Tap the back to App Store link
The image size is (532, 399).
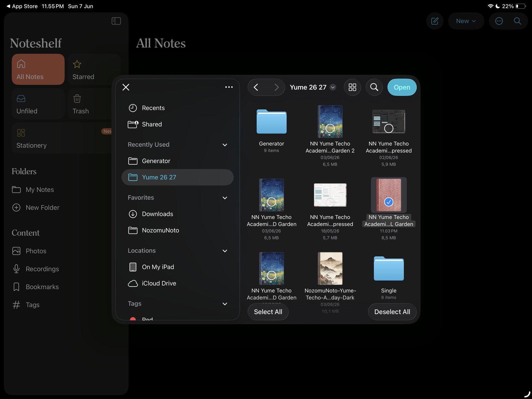click(22, 6)
